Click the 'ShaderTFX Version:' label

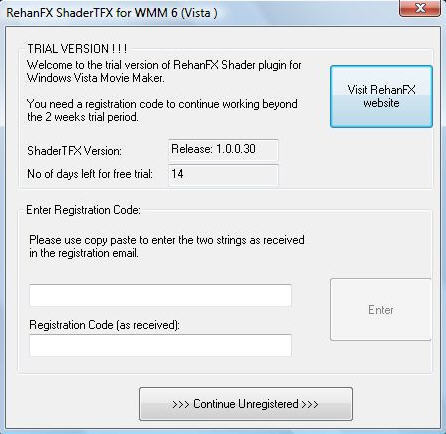pos(74,151)
